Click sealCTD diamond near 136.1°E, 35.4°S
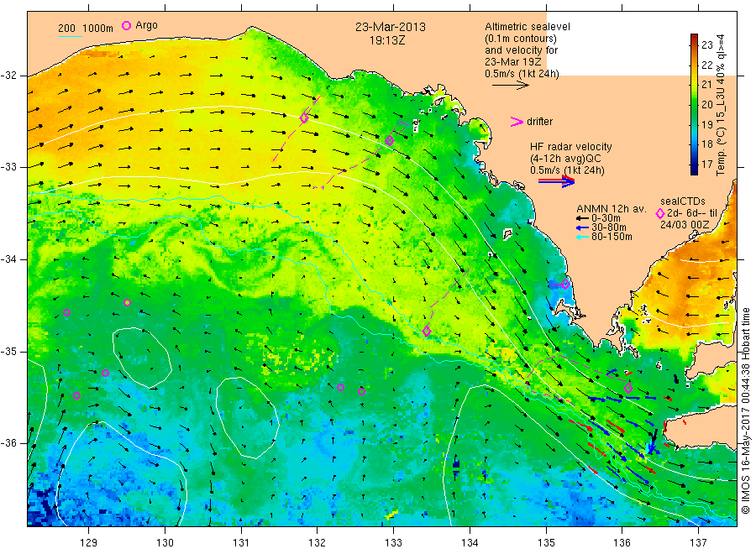The image size is (756, 554). click(628, 389)
